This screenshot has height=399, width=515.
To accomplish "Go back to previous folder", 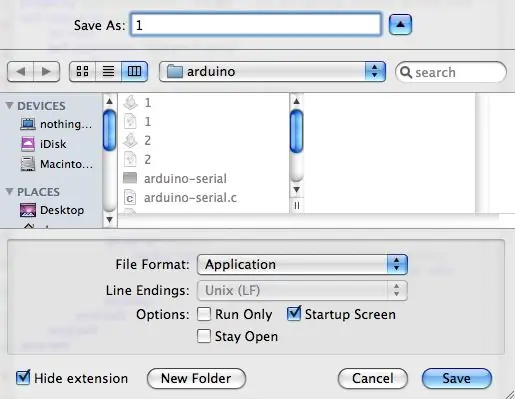I will tap(20, 71).
